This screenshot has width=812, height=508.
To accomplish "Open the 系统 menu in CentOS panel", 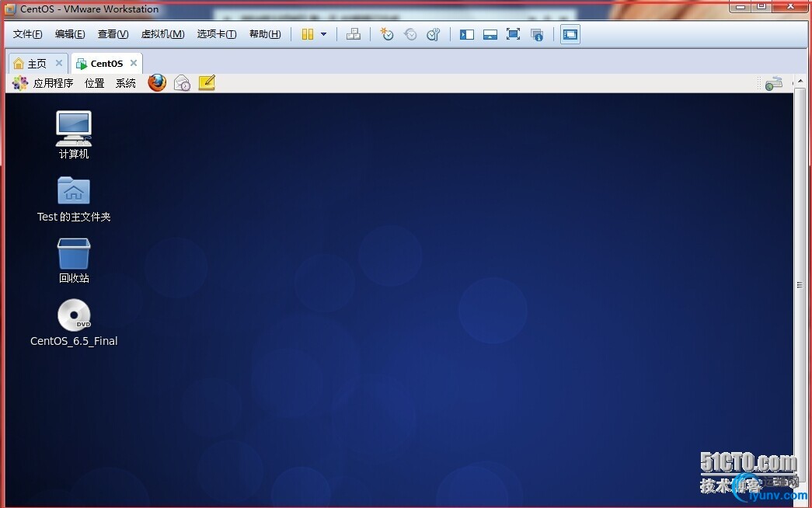I will 126,83.
